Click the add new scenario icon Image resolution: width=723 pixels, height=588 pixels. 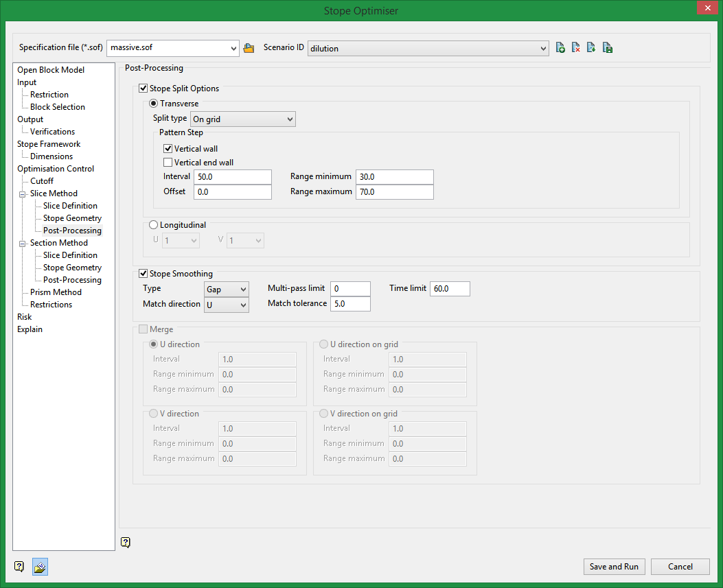point(560,48)
